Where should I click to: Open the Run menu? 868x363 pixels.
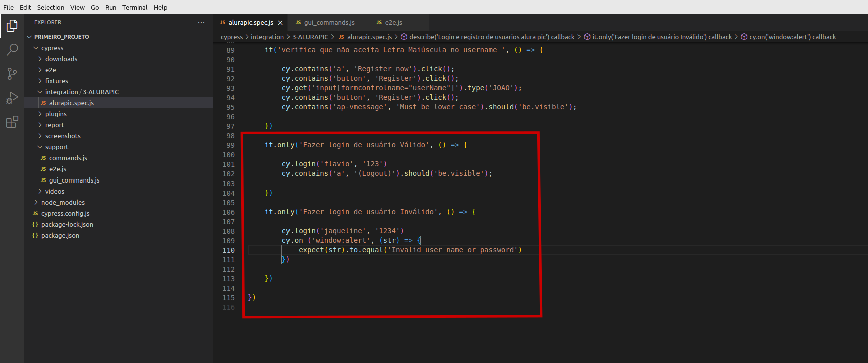111,7
